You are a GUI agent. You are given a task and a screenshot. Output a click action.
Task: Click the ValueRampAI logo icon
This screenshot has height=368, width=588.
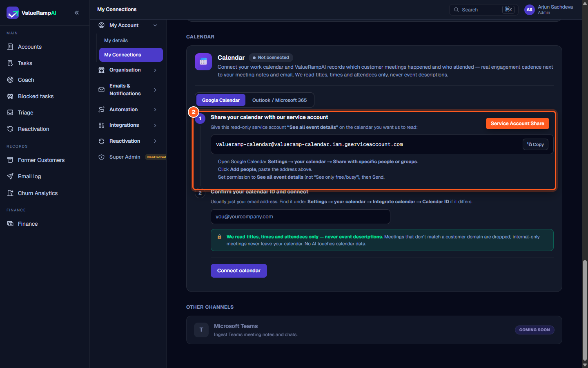pos(13,13)
